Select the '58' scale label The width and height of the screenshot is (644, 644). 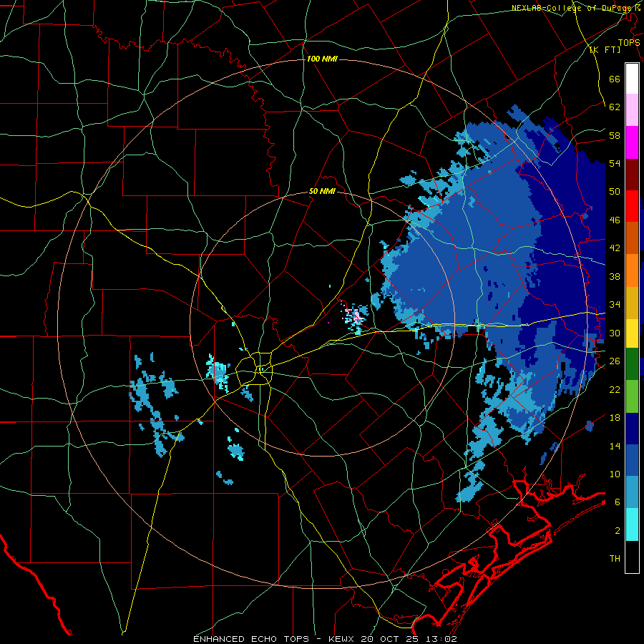pyautogui.click(x=615, y=135)
